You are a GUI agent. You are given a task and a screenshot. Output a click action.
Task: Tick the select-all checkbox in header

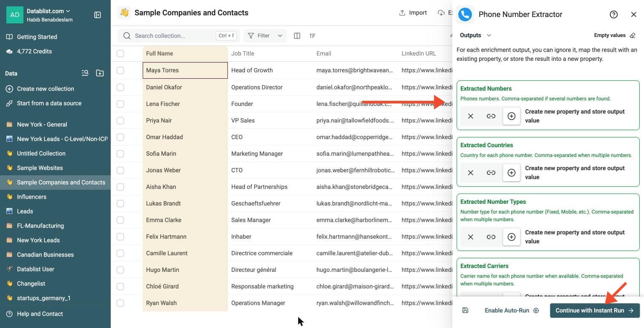[x=121, y=54]
